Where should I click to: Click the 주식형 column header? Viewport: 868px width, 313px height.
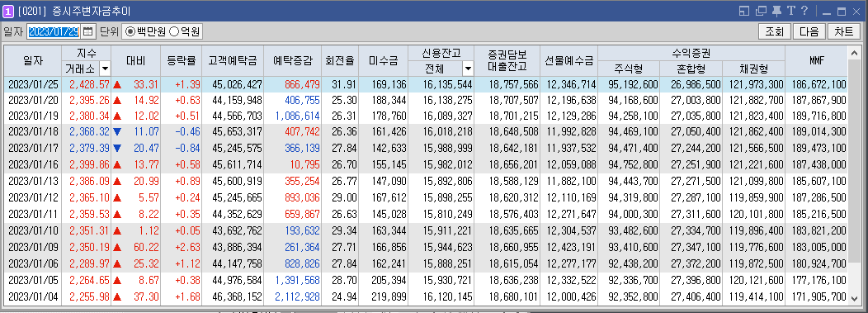(629, 69)
